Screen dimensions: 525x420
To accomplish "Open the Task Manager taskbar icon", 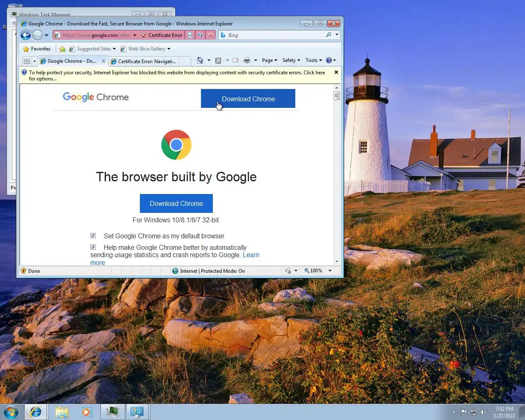I will tap(112, 412).
